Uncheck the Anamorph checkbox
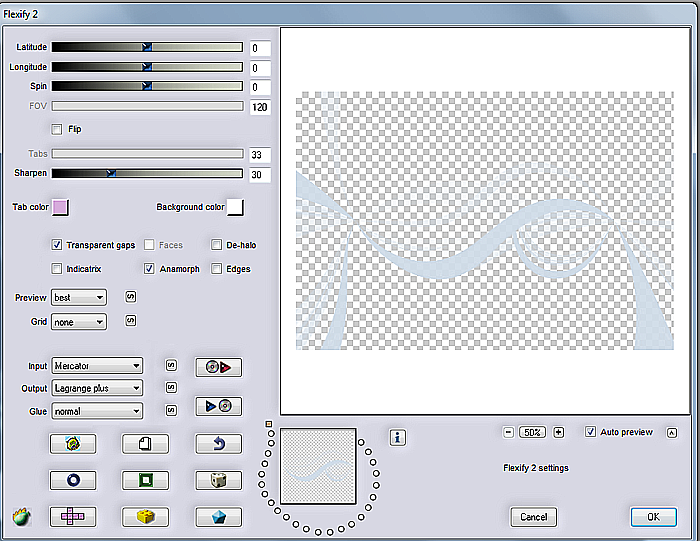Image resolution: width=700 pixels, height=541 pixels. tap(149, 269)
